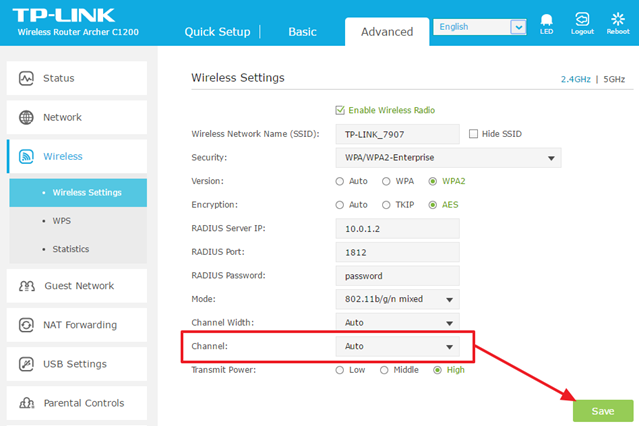639x426 pixels.
Task: Select WPA2 version radio button
Action: coord(433,181)
